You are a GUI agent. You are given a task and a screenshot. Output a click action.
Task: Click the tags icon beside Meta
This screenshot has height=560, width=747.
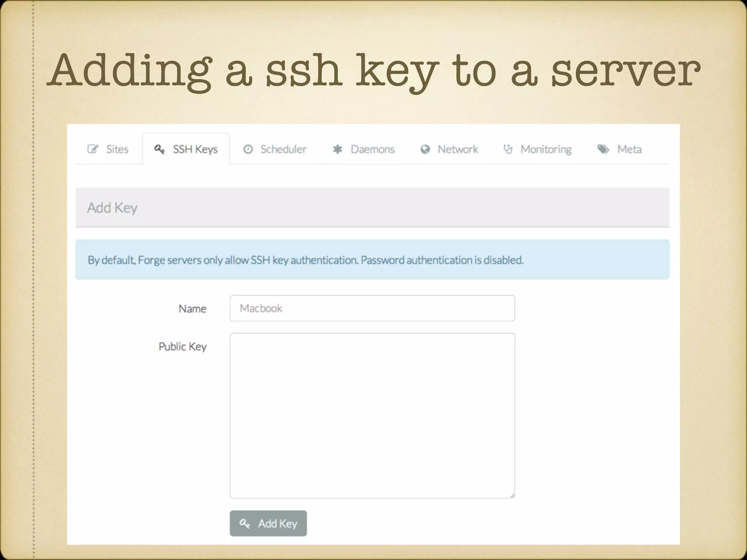(603, 149)
